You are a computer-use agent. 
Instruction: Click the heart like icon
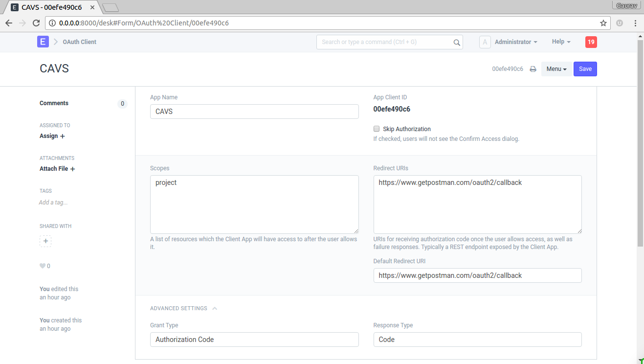(43, 266)
